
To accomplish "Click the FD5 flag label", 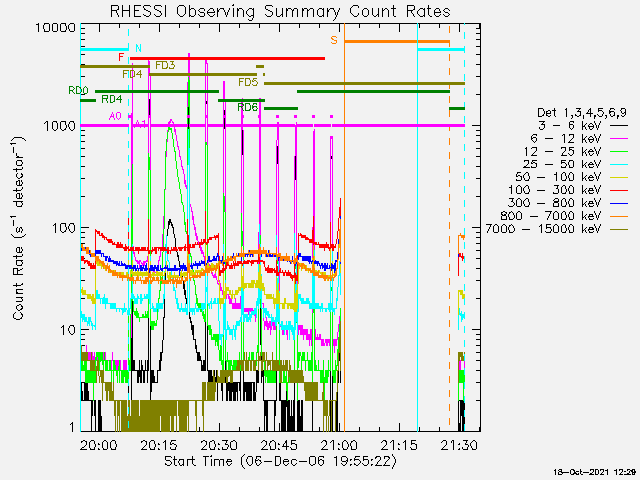I will click(248, 82).
